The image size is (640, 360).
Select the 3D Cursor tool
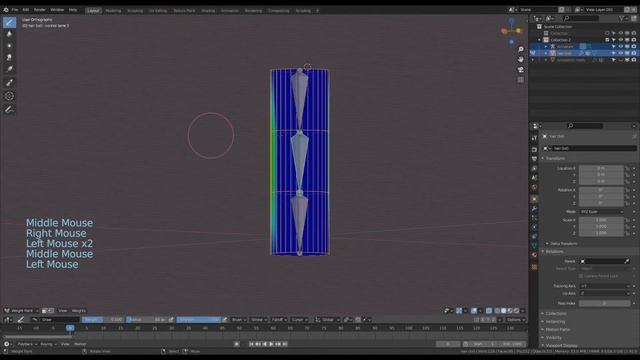(x=9, y=96)
